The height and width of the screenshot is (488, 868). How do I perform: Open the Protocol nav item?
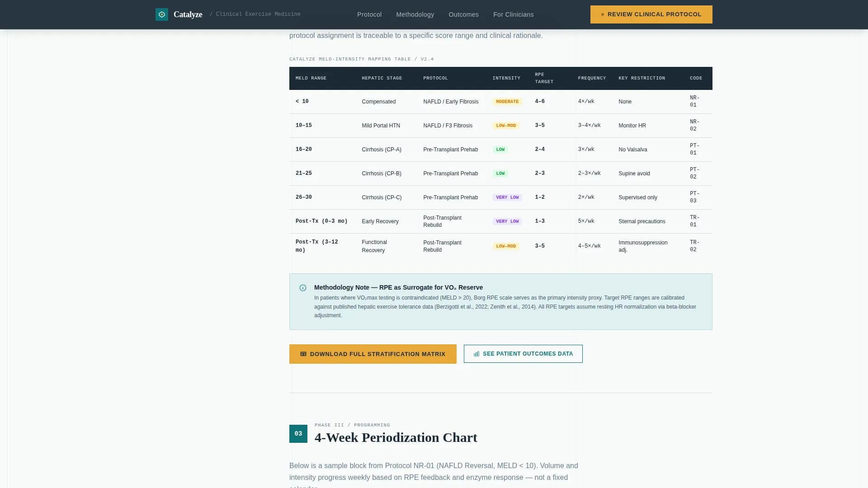369,14
